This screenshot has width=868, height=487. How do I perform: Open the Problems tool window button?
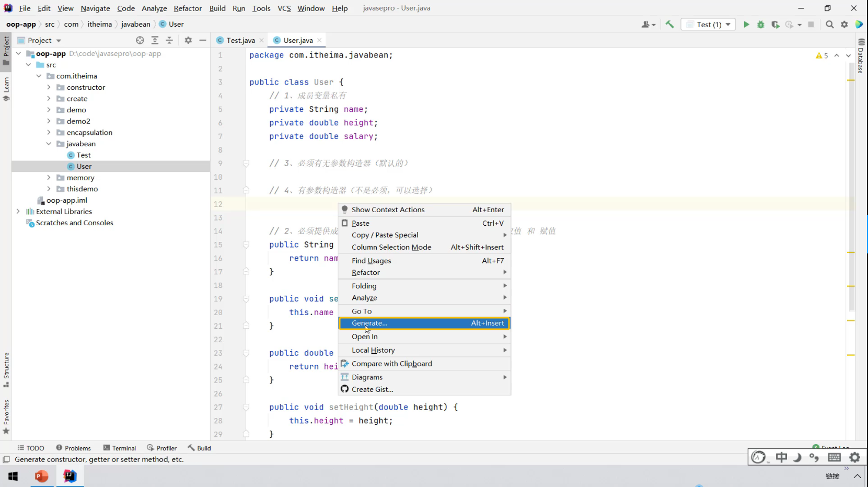[x=73, y=448]
